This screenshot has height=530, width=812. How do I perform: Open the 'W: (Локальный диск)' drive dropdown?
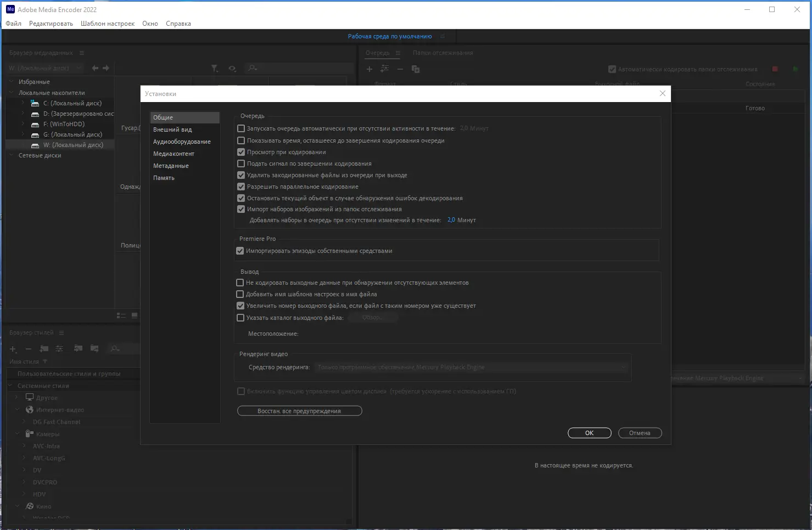click(x=45, y=68)
